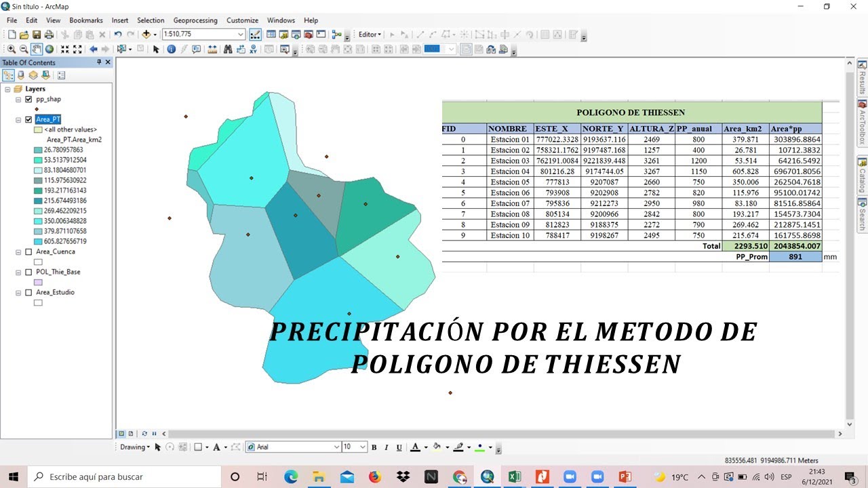Image resolution: width=868 pixels, height=488 pixels.
Task: Toggle Bold text formatting
Action: (374, 447)
